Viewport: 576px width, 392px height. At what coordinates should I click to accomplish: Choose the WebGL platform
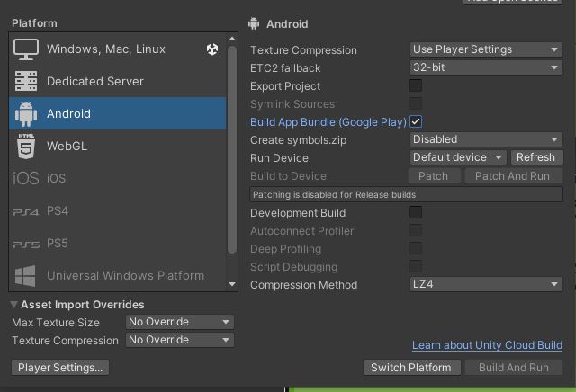(x=118, y=146)
